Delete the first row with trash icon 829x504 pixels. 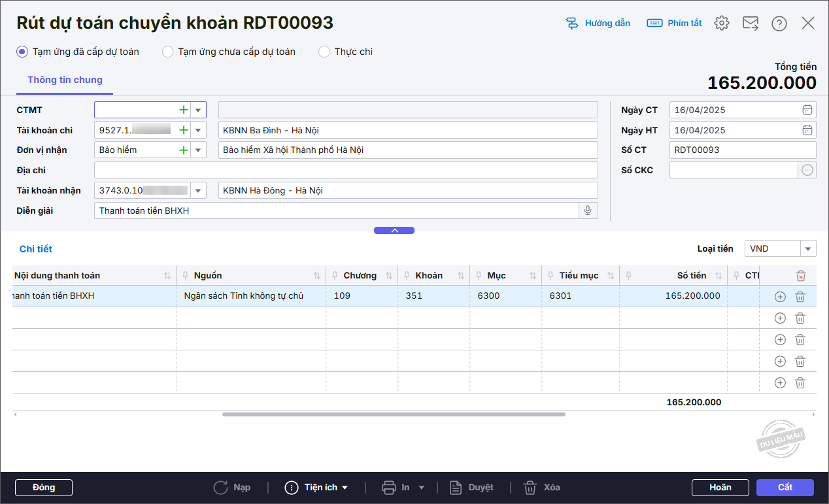pyautogui.click(x=800, y=297)
